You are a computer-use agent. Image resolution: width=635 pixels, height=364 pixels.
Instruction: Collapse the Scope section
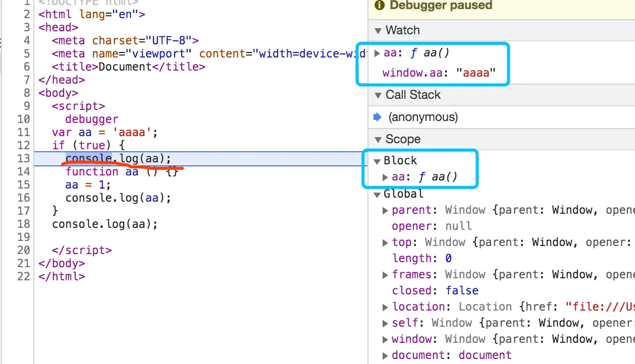378,139
